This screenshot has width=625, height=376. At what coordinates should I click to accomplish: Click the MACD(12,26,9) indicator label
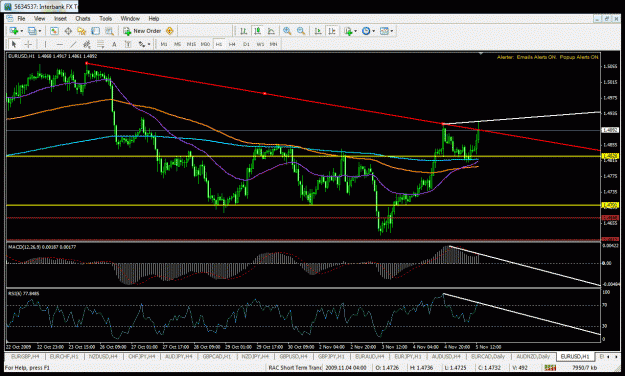[x=42, y=247]
